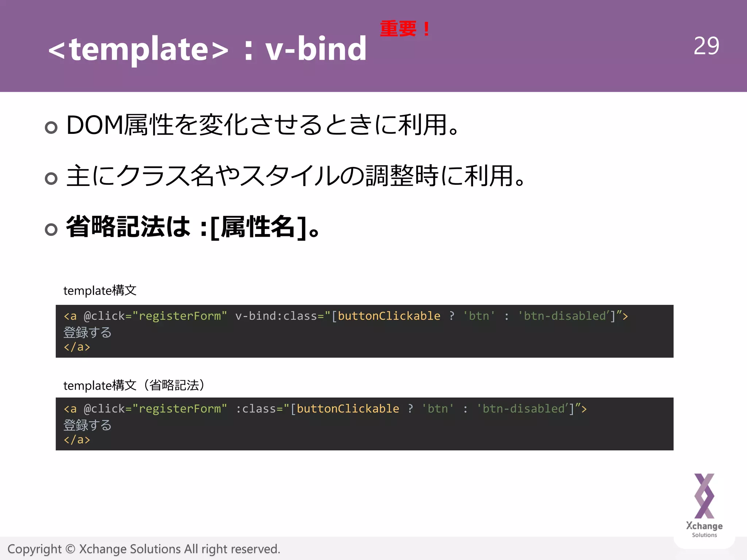The image size is (747, 560).
Task: Click the copyright footer text
Action: click(x=144, y=549)
